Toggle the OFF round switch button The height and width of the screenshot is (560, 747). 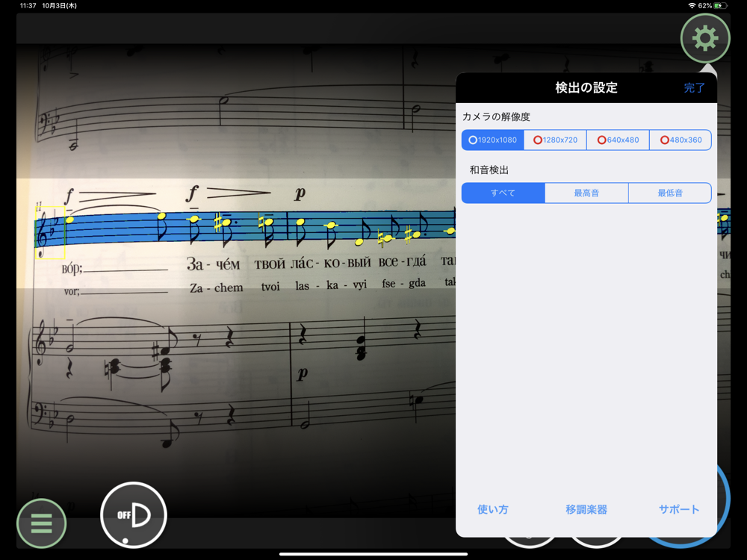click(x=134, y=514)
